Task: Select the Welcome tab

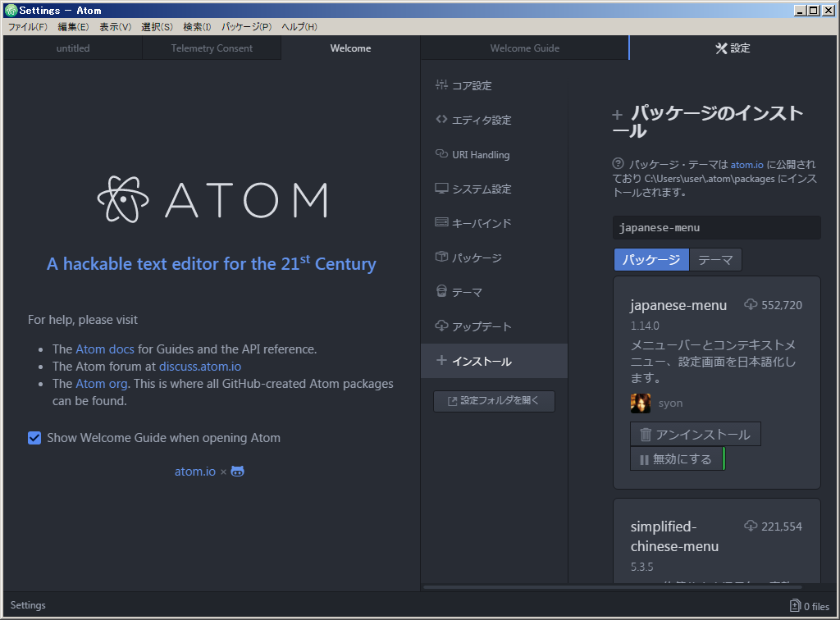Action: (350, 48)
